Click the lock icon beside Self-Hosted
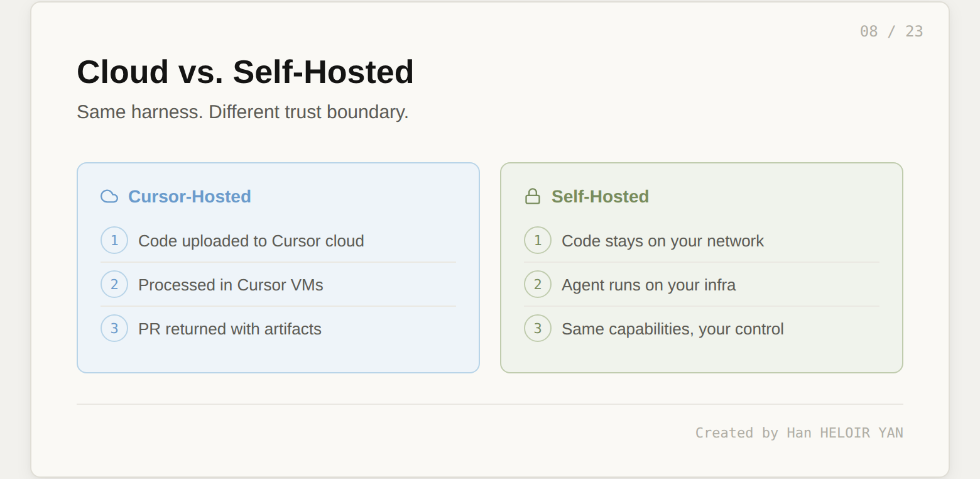Screen dimensions: 980x479 533,197
